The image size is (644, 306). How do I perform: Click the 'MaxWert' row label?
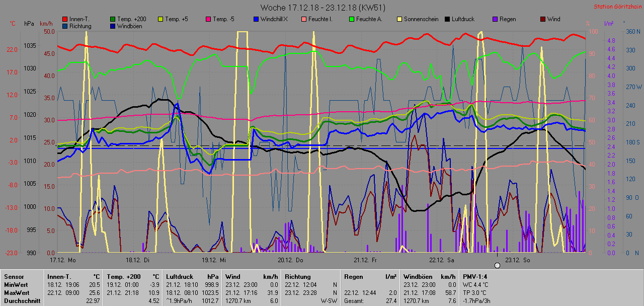(x=17, y=292)
